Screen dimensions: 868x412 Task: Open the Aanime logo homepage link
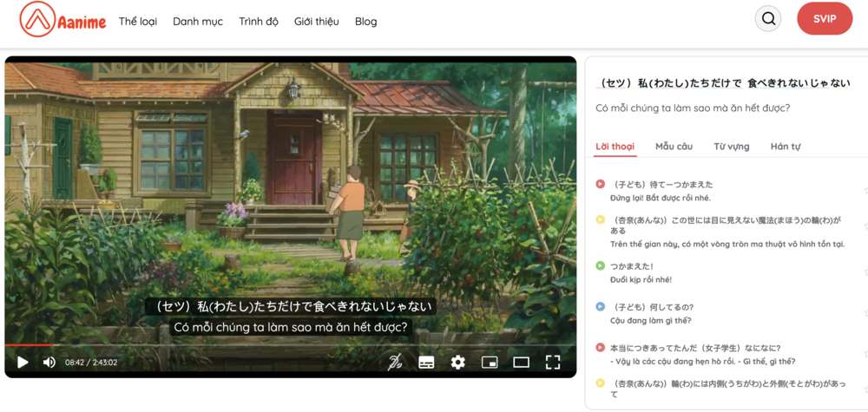click(62, 21)
